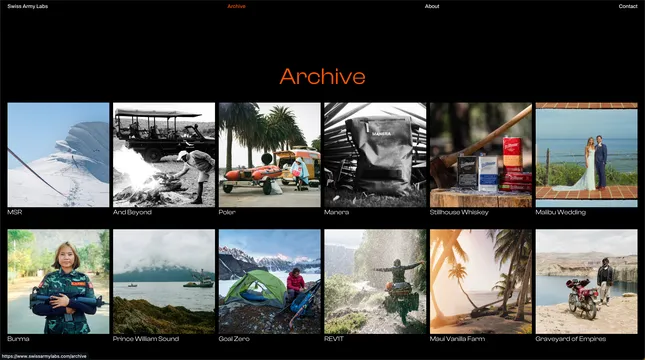Click the Burma caption label
The image size is (645, 360).
click(18, 339)
